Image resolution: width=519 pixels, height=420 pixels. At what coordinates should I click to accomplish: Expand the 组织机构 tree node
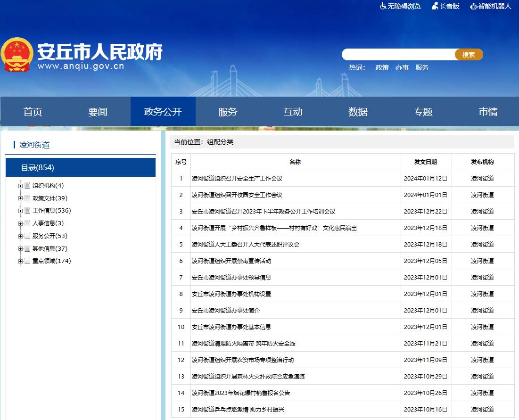coord(21,186)
